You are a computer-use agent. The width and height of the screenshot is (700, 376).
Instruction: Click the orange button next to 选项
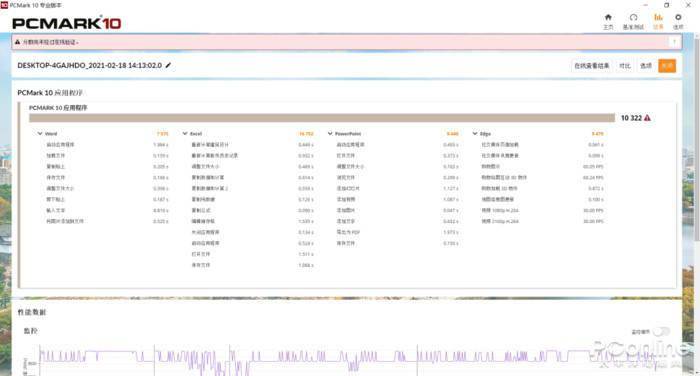click(x=667, y=66)
